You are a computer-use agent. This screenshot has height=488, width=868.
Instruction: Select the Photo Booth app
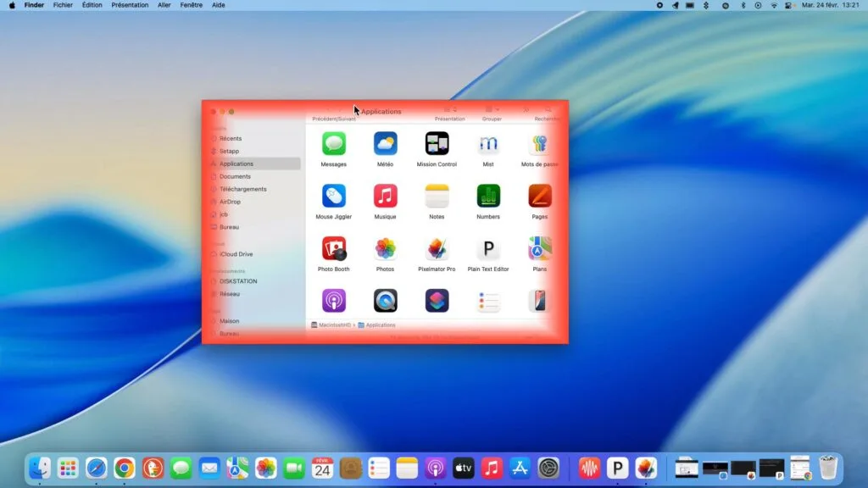[x=334, y=248]
